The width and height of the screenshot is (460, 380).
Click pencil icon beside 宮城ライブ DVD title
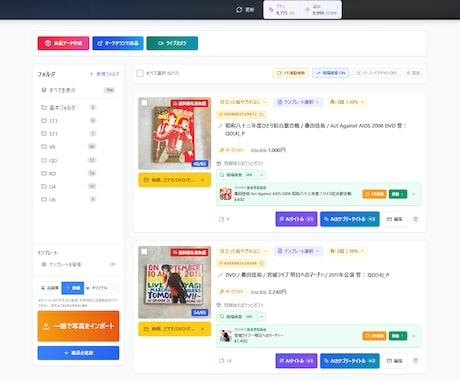point(220,275)
